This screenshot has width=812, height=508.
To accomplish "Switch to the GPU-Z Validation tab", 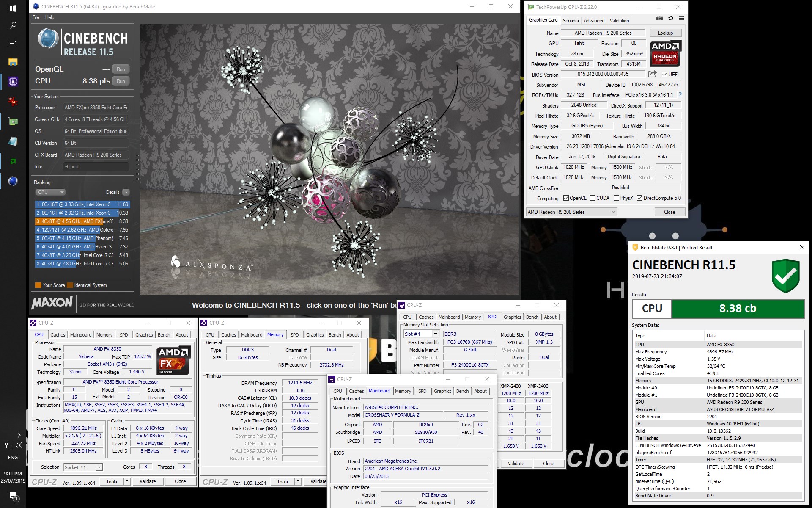I will coord(619,20).
